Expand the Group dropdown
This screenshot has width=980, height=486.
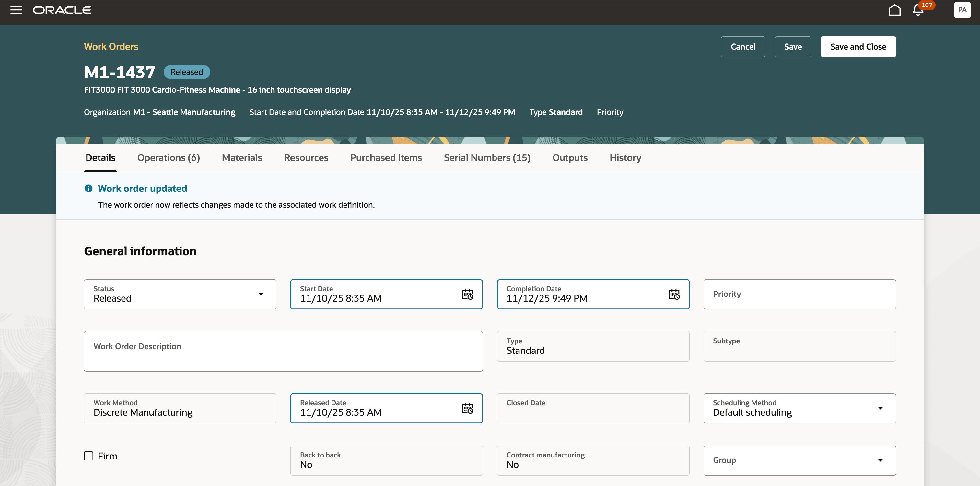click(x=880, y=460)
